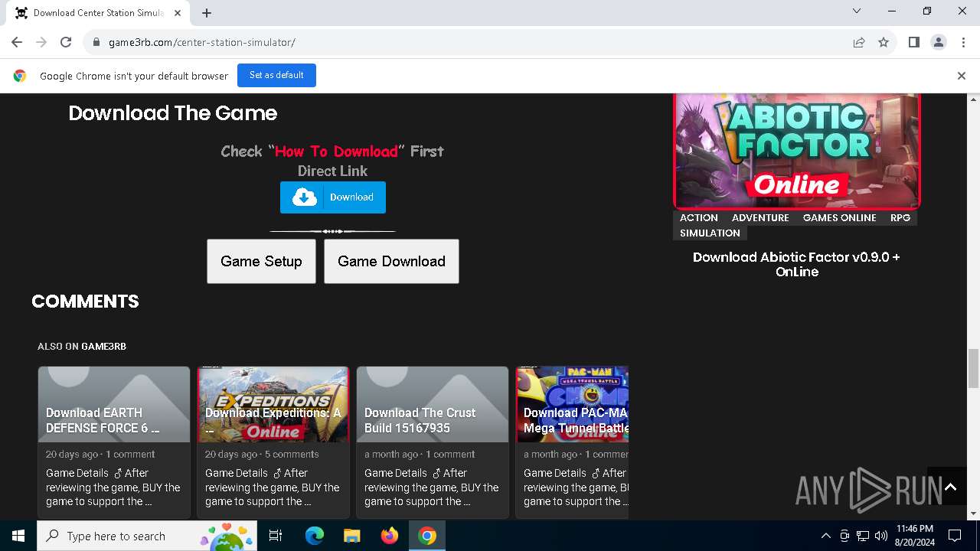Click the scrollbar down arrow
This screenshot has height=551, width=980.
click(x=973, y=514)
